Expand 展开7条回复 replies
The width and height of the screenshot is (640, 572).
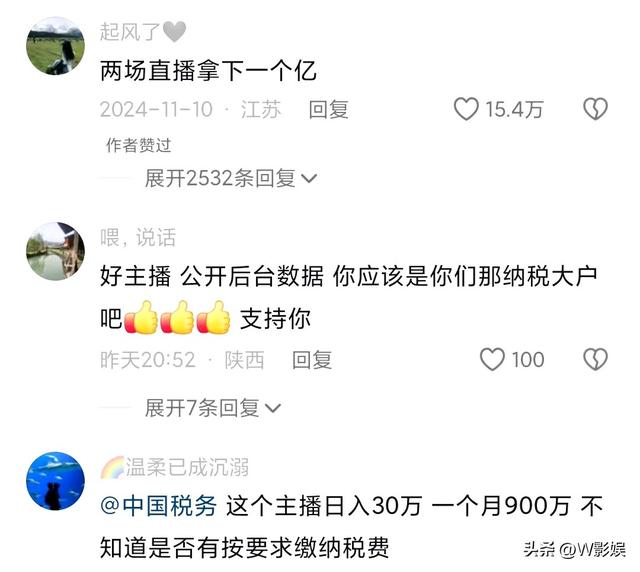click(x=213, y=408)
